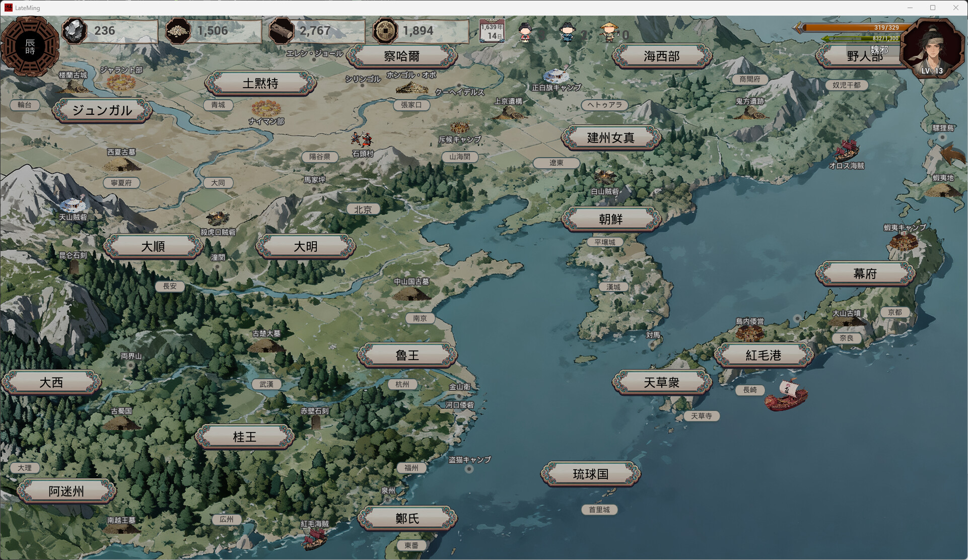
Task: Click the 山海関 pass label
Action: [x=460, y=157]
